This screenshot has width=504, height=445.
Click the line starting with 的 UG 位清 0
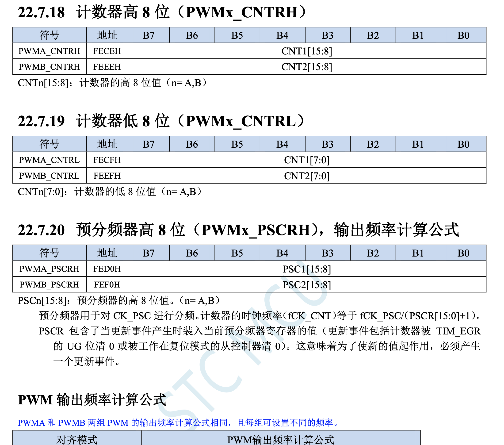[x=267, y=346]
